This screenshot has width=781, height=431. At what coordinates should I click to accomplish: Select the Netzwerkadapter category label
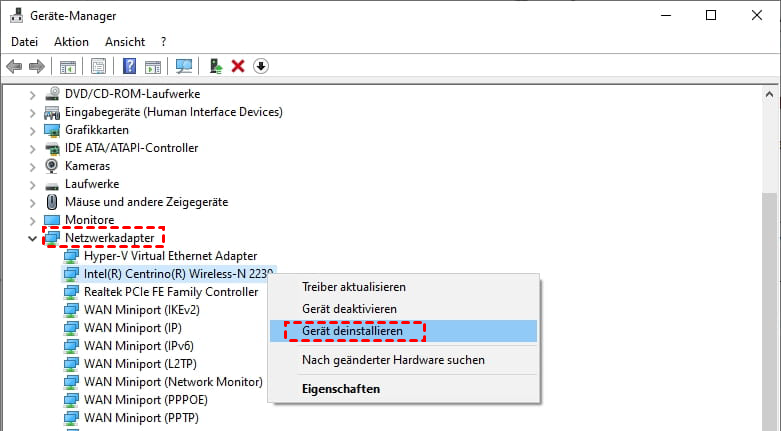click(x=110, y=238)
